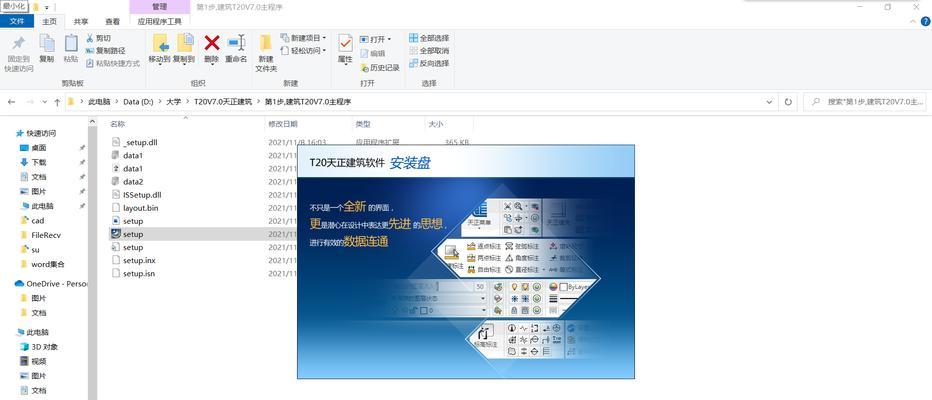
Task: Expand the address bar history dropdown
Action: pos(770,102)
